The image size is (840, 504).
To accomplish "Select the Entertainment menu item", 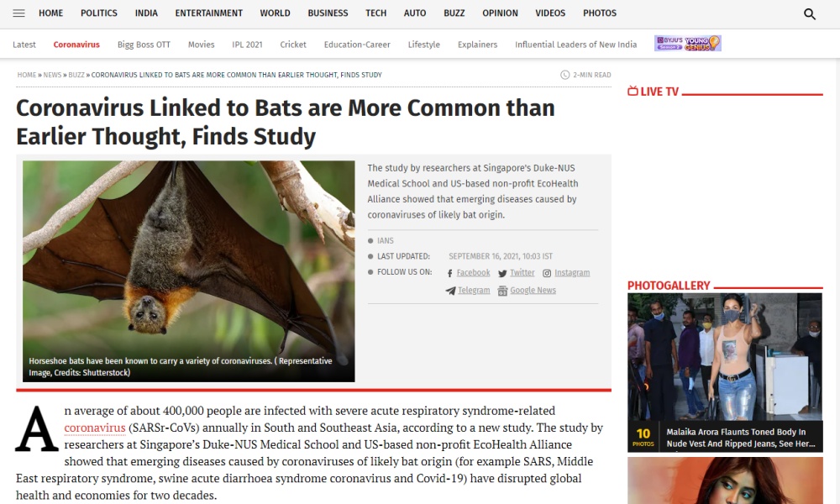I will (x=208, y=13).
